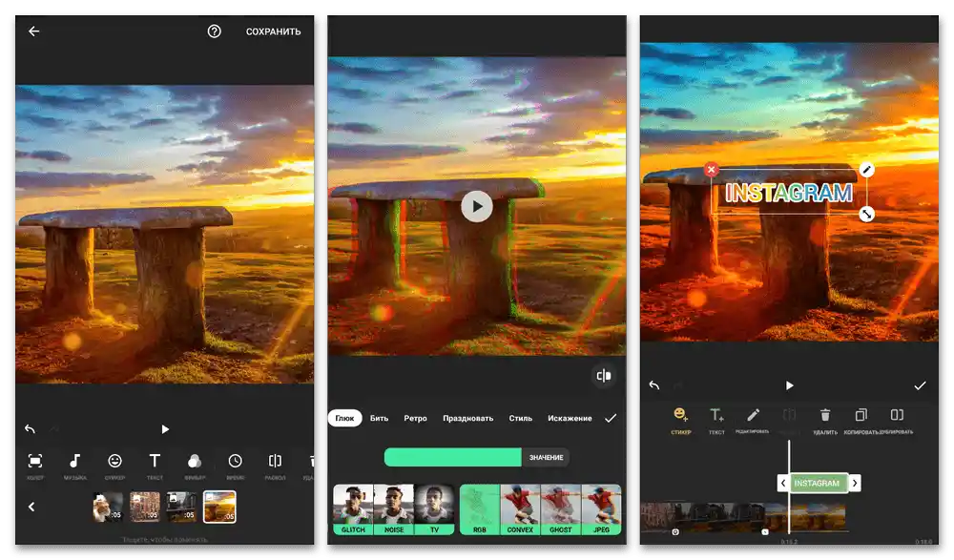954x560 pixels.
Task: Duplicate selection with Дублировать icon
Action: coord(897,421)
